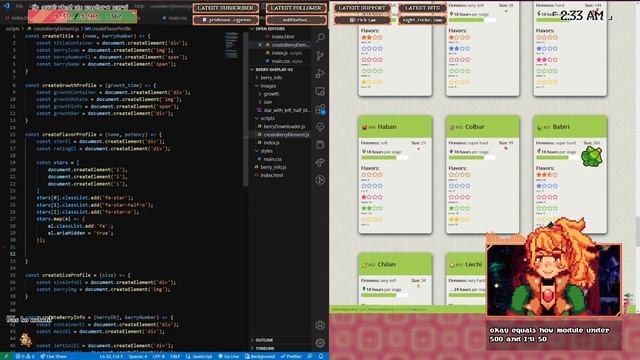Collapse the images folder
The width and height of the screenshot is (640, 360).
tap(268, 86)
